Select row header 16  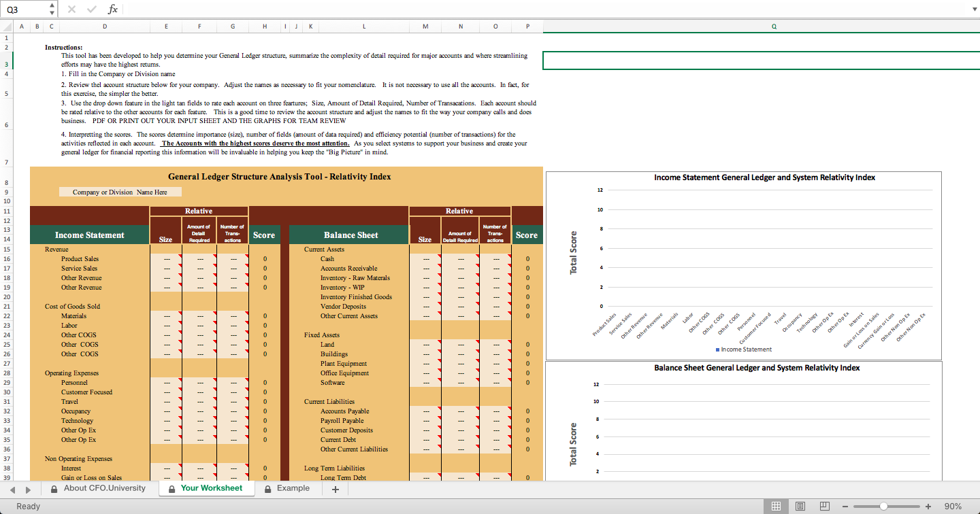point(6,259)
